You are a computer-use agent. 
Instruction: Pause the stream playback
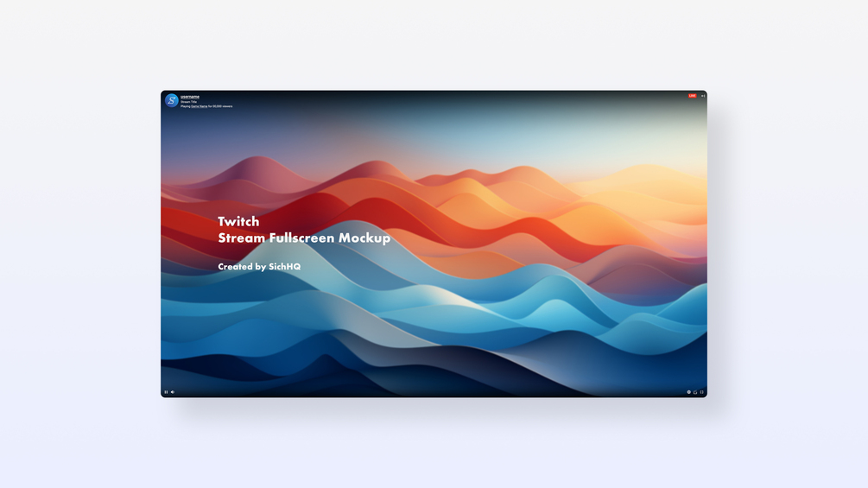(166, 392)
